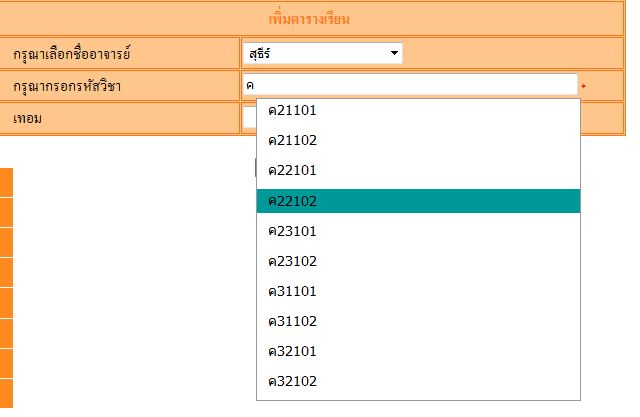This screenshot has width=640, height=417.
Task: Click the topmost orange block on left edge
Action: [x=6, y=182]
